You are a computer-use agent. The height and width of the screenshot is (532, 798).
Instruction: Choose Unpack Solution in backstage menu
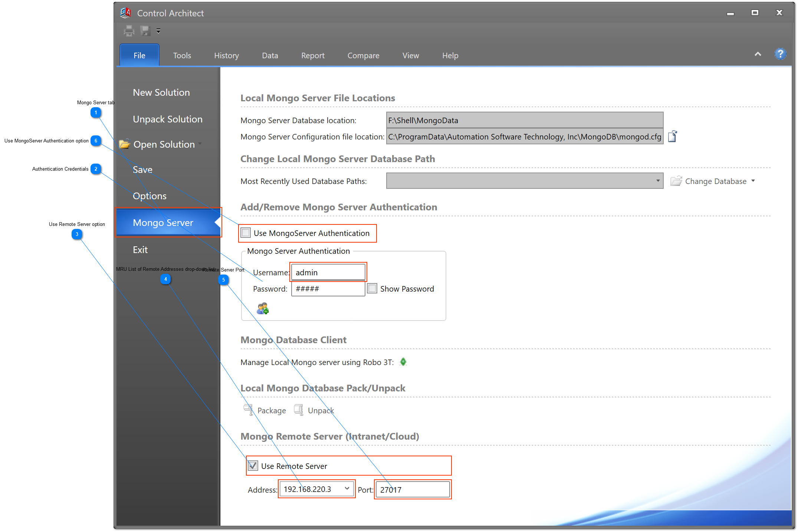pos(168,119)
